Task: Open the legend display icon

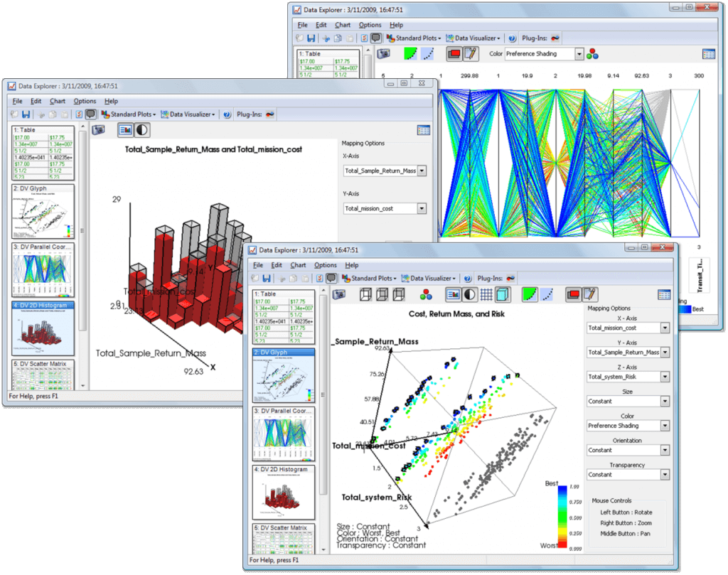Action: (453, 294)
